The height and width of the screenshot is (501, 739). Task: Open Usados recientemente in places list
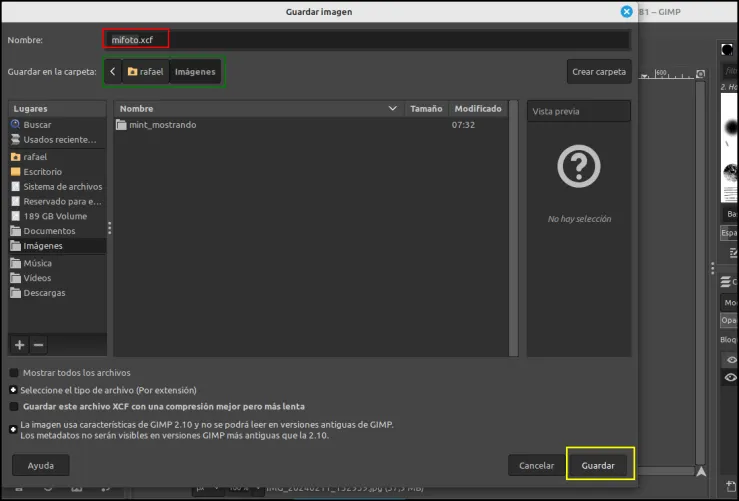pyautogui.click(x=57, y=140)
